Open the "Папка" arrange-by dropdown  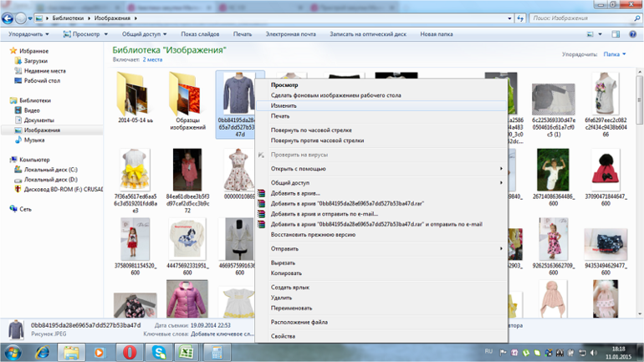point(615,54)
